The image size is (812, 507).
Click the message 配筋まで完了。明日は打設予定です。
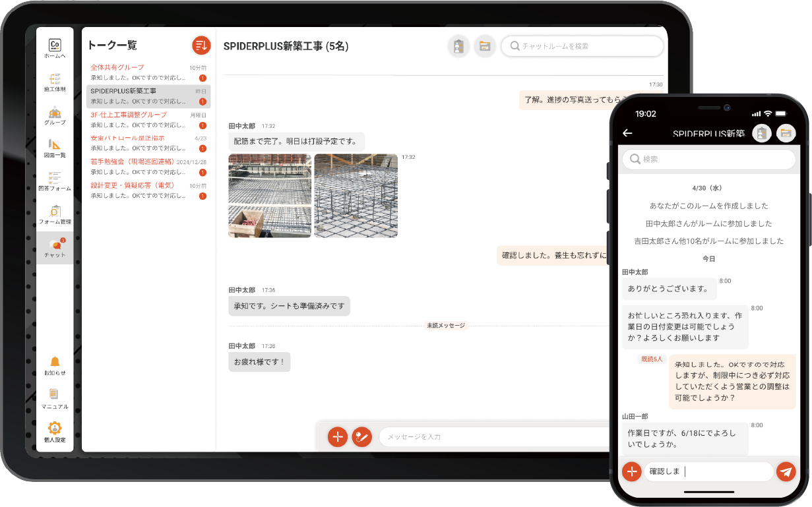pyautogui.click(x=296, y=141)
